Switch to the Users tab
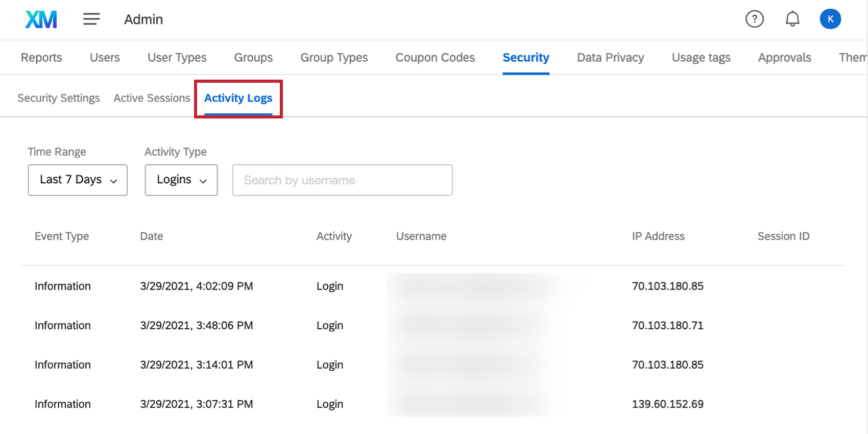The height and width of the screenshot is (434, 868). click(105, 58)
